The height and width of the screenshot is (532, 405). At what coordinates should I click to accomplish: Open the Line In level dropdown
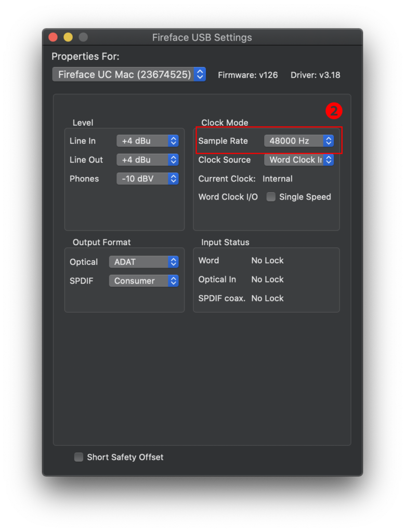click(147, 141)
